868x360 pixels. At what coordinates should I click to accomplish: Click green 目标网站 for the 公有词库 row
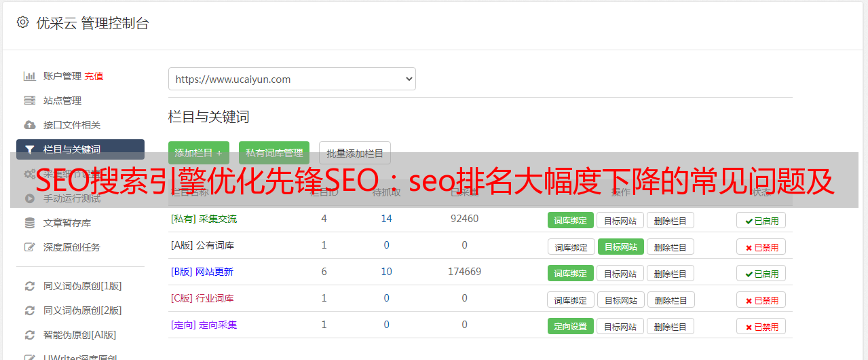(x=621, y=247)
